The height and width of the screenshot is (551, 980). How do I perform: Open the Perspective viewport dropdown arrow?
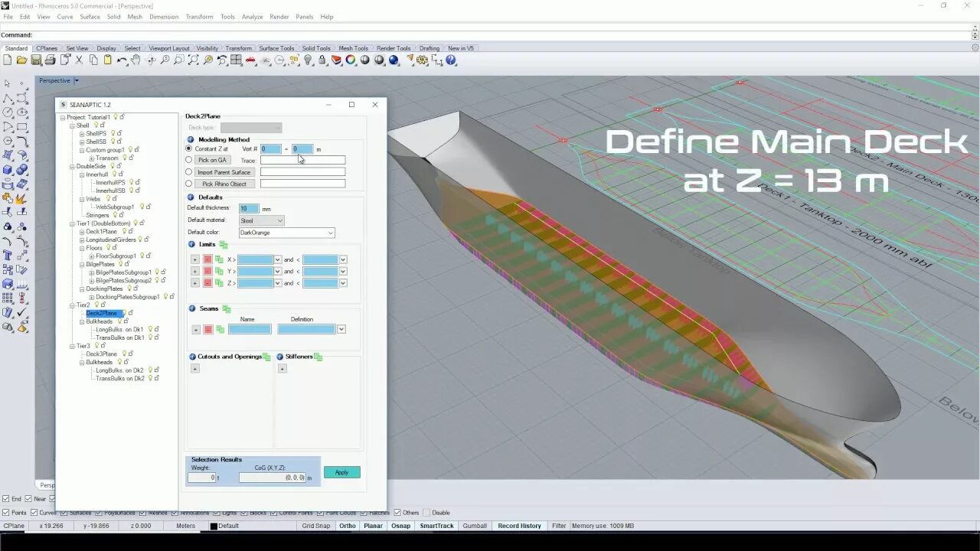(77, 80)
